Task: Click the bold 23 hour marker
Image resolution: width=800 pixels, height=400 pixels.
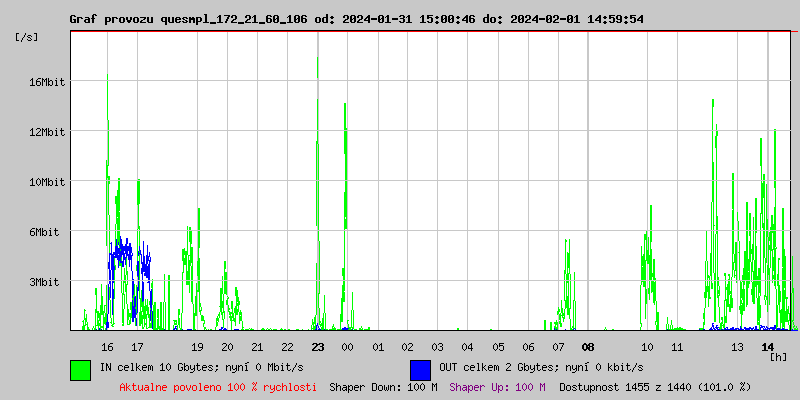Action: [317, 347]
